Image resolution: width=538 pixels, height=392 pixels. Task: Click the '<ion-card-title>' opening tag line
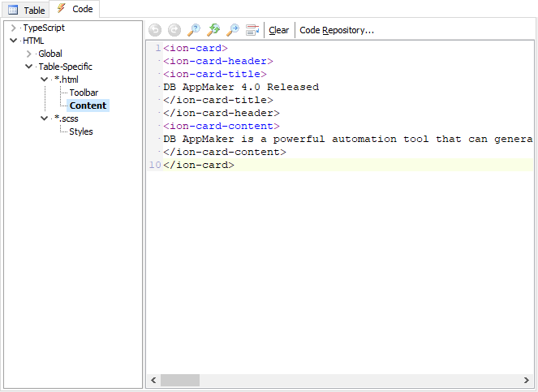tap(215, 74)
